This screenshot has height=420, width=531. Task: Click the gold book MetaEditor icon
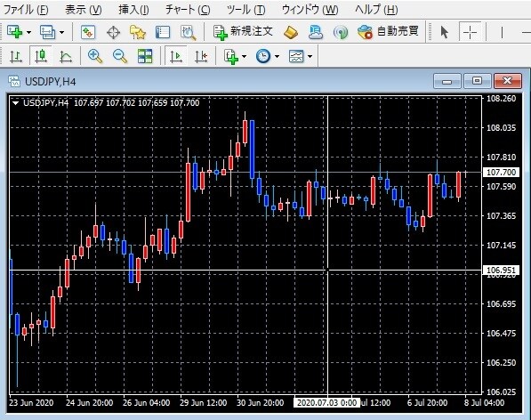(291, 33)
